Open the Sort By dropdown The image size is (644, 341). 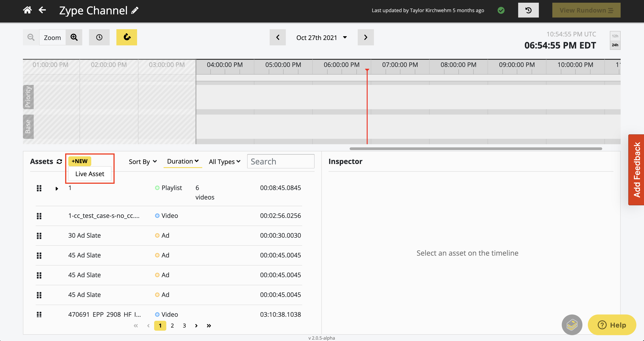pos(143,162)
